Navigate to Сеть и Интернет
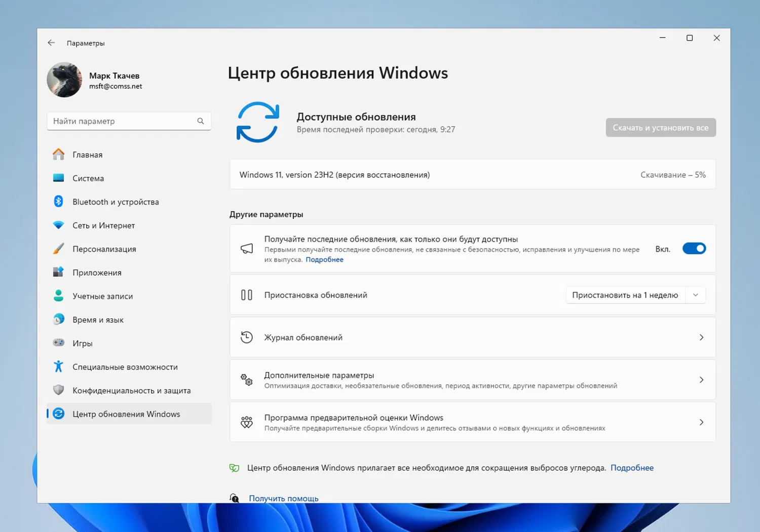Image resolution: width=760 pixels, height=532 pixels. pos(129,225)
